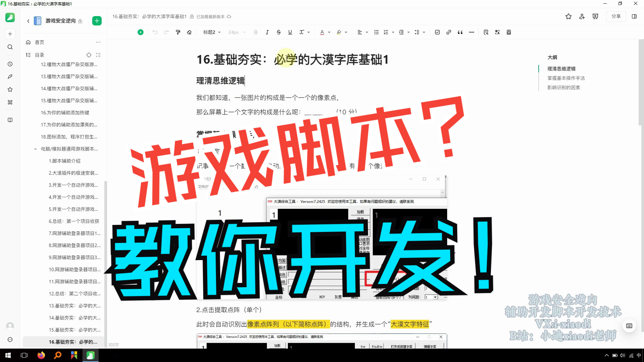Viewport: 644px width, 362px height.
Task: Toggle italic formatting
Action: pyautogui.click(x=267, y=32)
